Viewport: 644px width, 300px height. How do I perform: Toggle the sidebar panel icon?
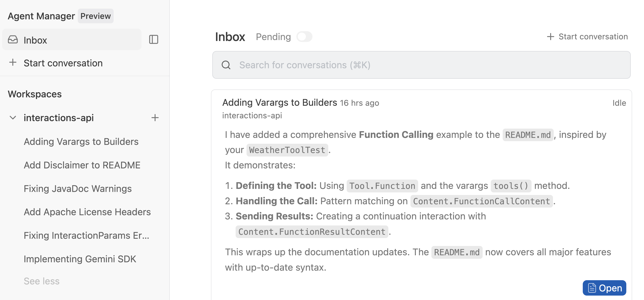(153, 40)
